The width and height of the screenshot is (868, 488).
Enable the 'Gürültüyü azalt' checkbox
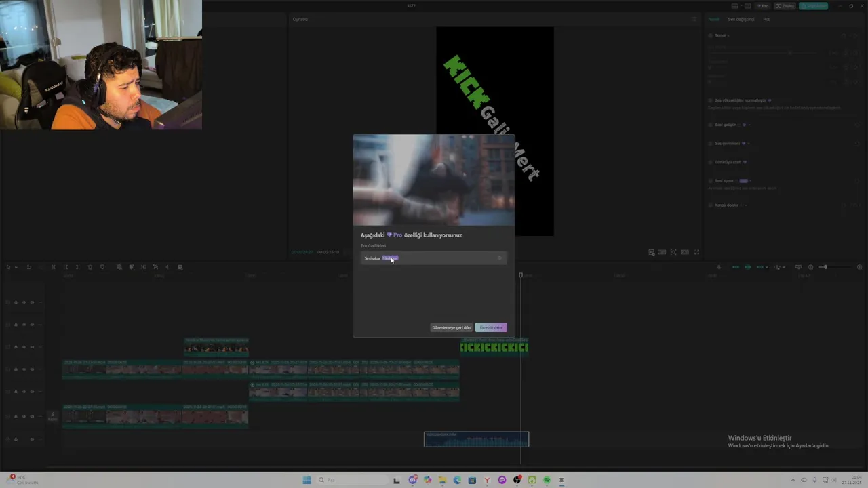point(711,162)
